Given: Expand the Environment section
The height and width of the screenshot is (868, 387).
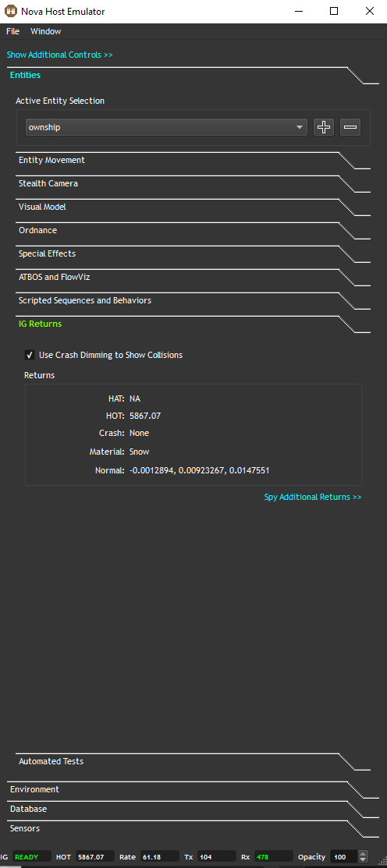Looking at the screenshot, I should 34,789.
